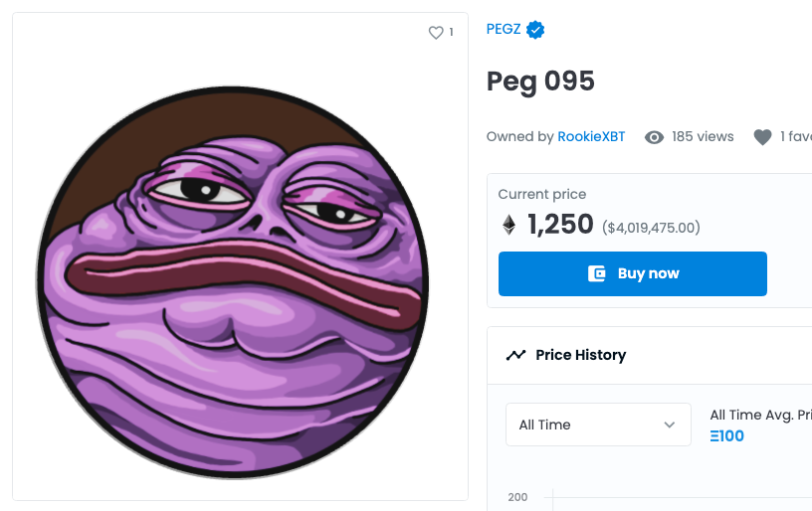
Task: Click the $4,019,475.00 dollar amount
Action: tap(651, 228)
